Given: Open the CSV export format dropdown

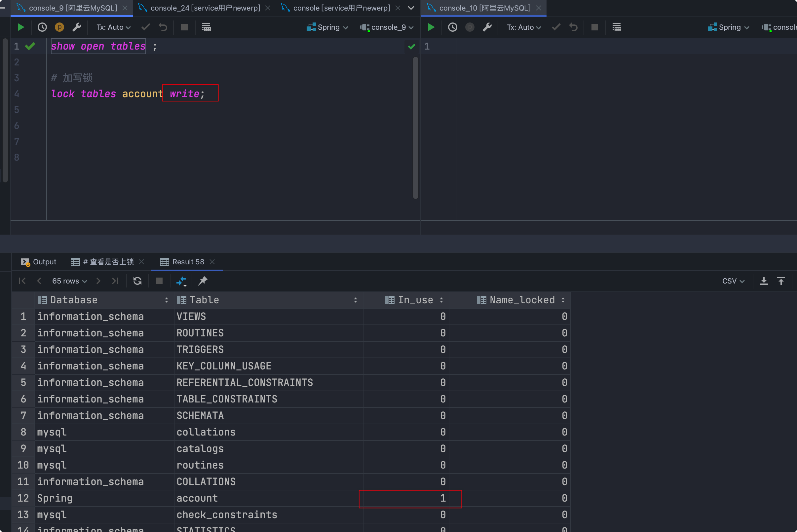Looking at the screenshot, I should 733,281.
